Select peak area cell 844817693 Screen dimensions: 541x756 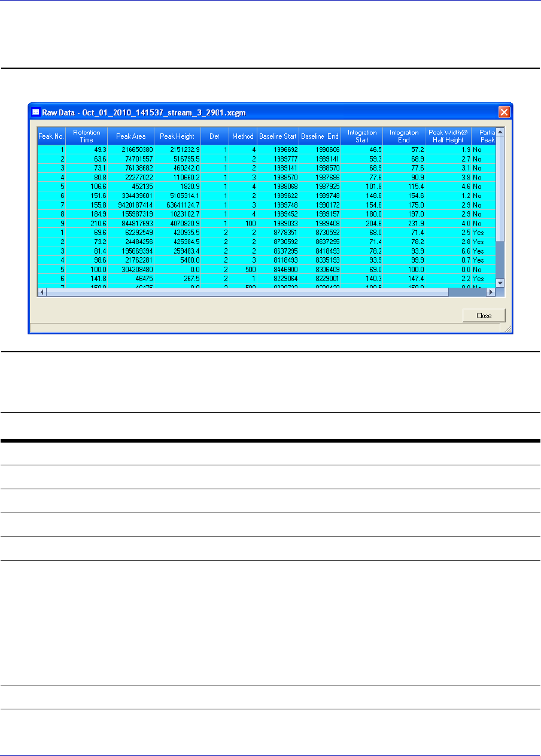click(x=131, y=224)
